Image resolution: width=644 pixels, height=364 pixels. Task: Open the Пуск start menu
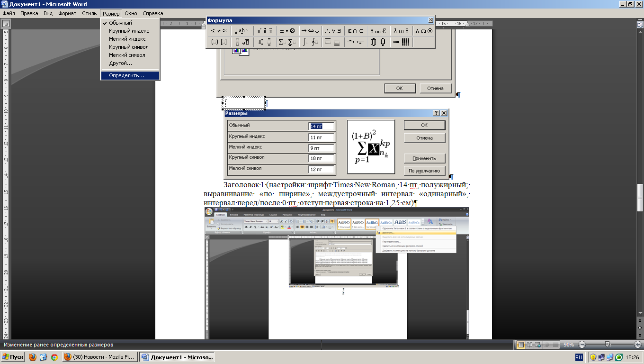[x=13, y=357]
